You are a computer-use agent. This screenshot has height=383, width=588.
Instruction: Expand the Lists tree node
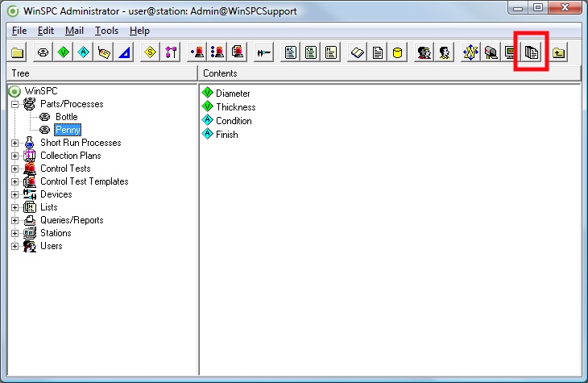tap(14, 208)
